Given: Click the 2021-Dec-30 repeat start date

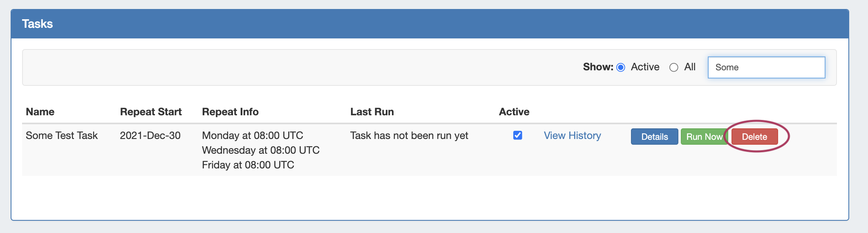Looking at the screenshot, I should tap(150, 136).
